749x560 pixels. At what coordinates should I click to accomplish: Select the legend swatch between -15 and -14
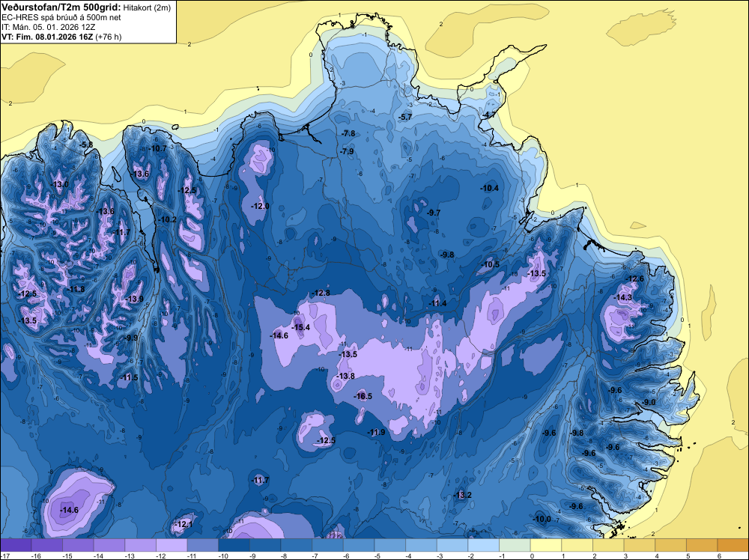click(x=78, y=545)
